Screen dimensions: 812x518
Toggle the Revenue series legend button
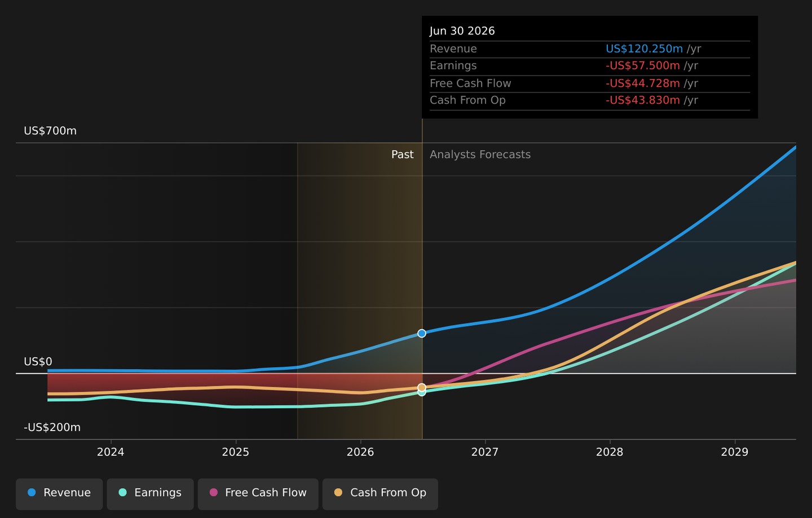pos(59,494)
